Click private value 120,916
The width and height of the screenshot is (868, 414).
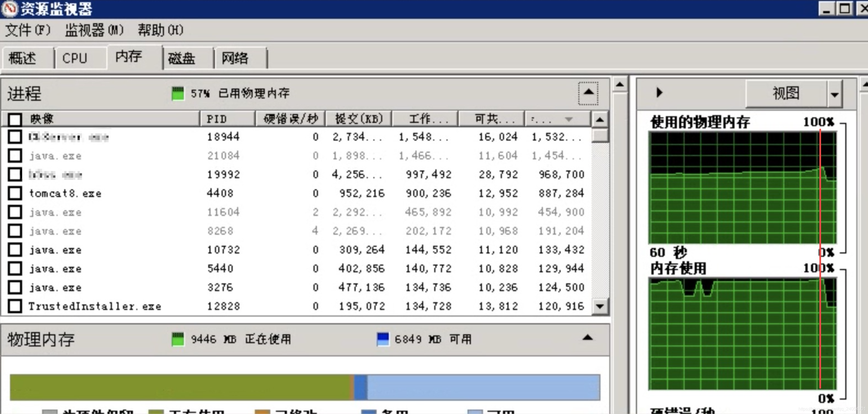pyautogui.click(x=561, y=306)
